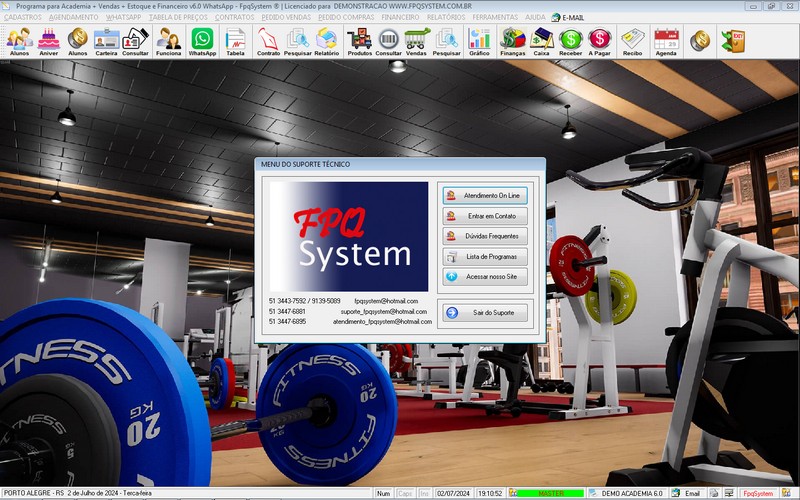Click Pesquisar icon next to Vendas
The image size is (800, 500).
pos(446,41)
